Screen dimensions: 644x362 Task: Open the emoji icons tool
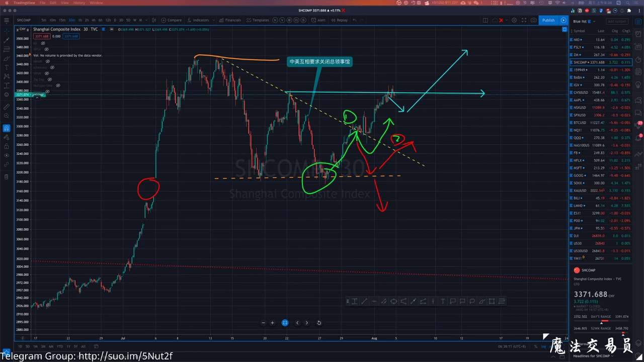(6, 95)
